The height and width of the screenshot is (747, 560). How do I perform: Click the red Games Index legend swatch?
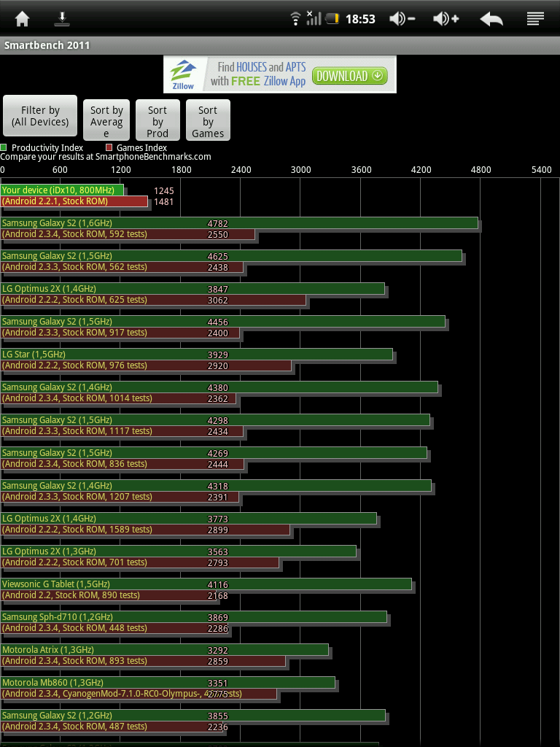pyautogui.click(x=109, y=148)
